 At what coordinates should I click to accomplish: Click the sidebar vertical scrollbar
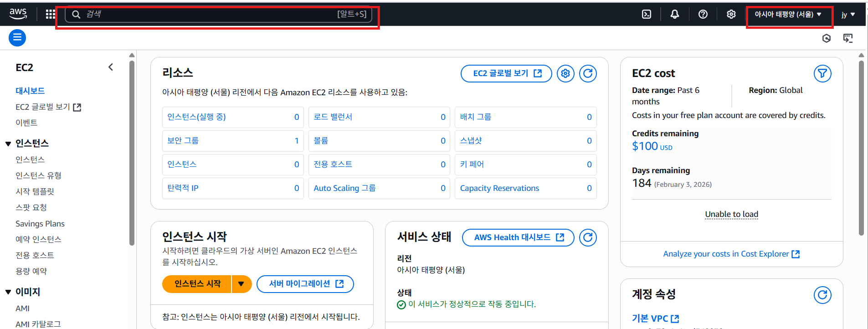click(132, 153)
